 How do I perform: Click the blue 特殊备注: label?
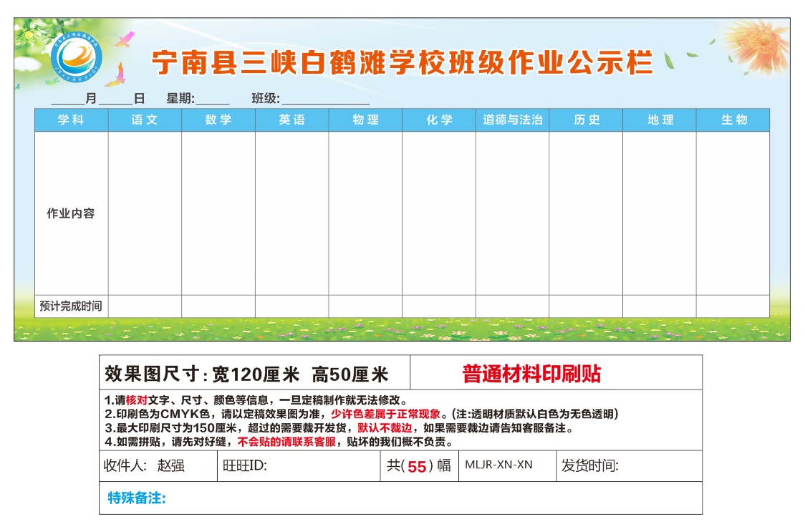click(x=137, y=498)
